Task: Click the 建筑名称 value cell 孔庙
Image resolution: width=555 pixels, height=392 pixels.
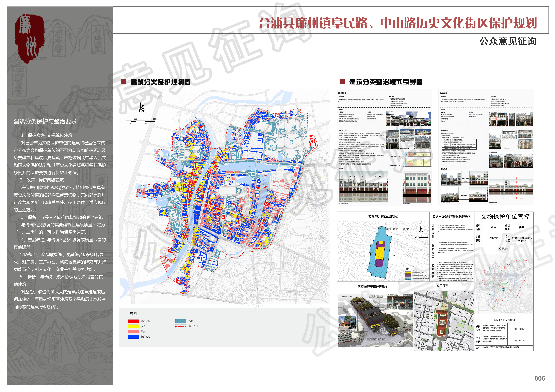Action: click(x=493, y=227)
